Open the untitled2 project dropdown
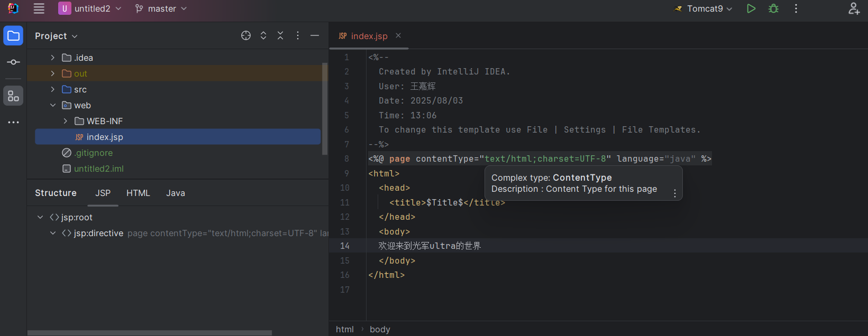The width and height of the screenshot is (868, 336). coord(90,8)
